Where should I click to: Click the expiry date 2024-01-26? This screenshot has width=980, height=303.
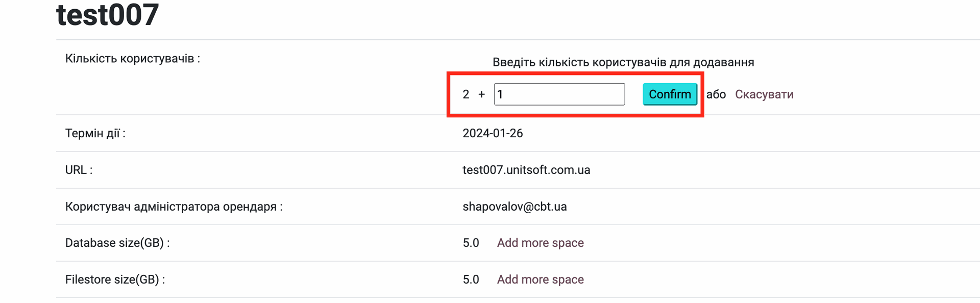[493, 133]
